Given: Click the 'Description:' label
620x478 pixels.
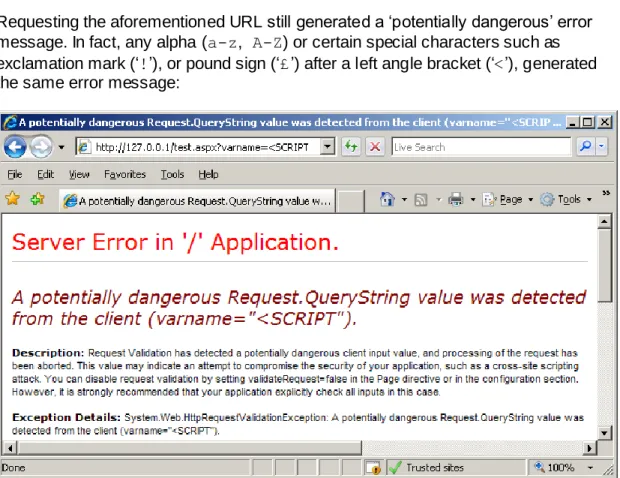Looking at the screenshot, I should coord(48,353).
